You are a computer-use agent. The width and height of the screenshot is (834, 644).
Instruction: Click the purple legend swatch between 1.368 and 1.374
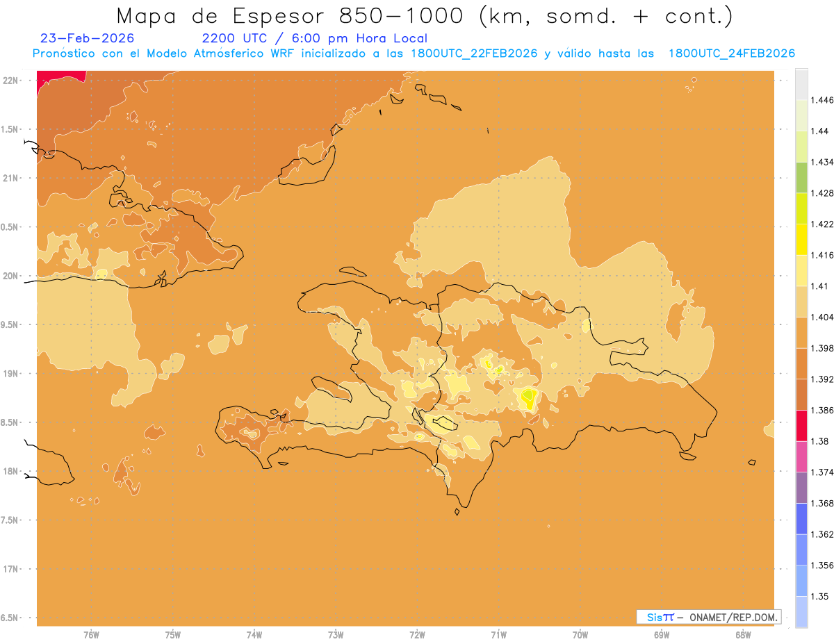click(x=801, y=488)
